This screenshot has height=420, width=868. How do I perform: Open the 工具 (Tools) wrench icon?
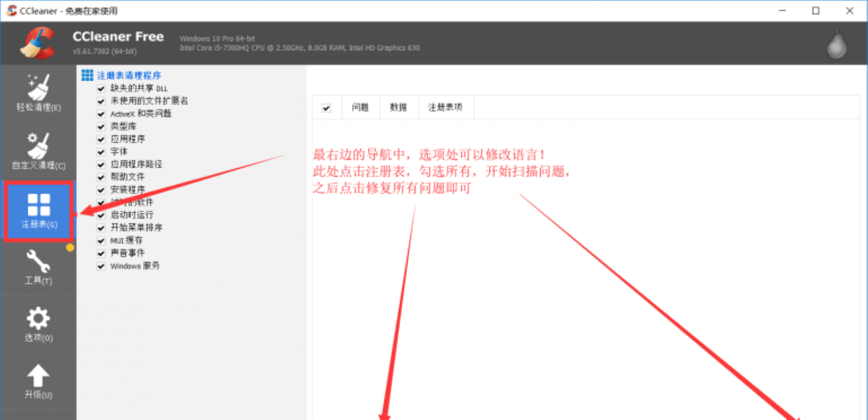[38, 266]
